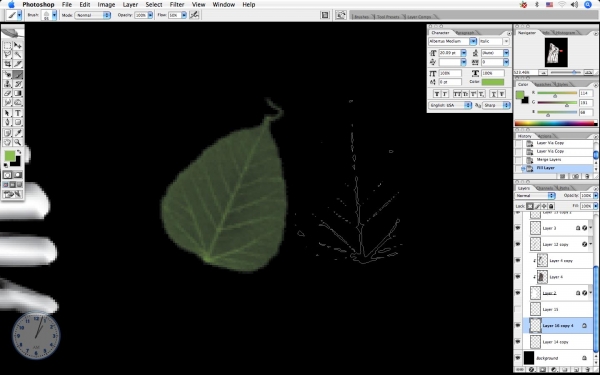Select the Notes tool
Screen dimensions: 600x375
(7, 133)
